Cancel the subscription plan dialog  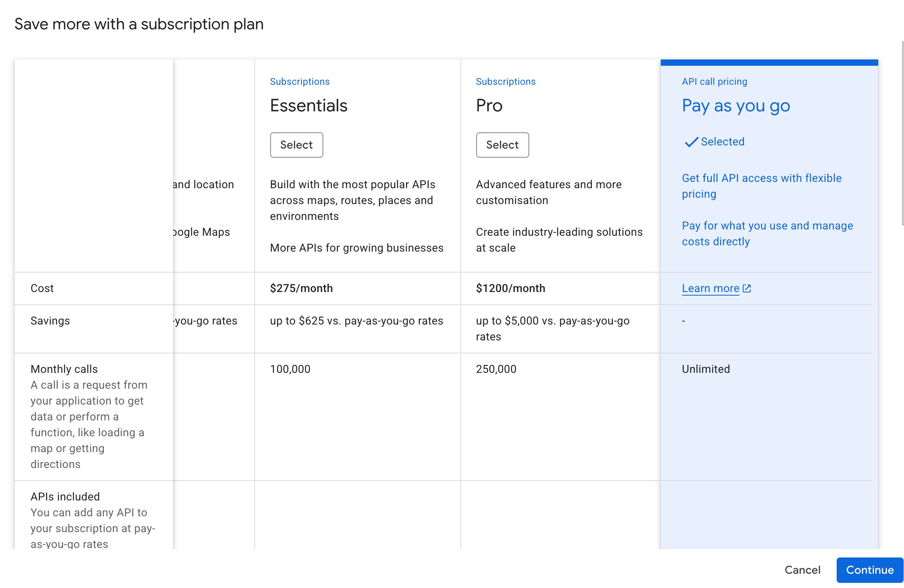pyautogui.click(x=802, y=570)
